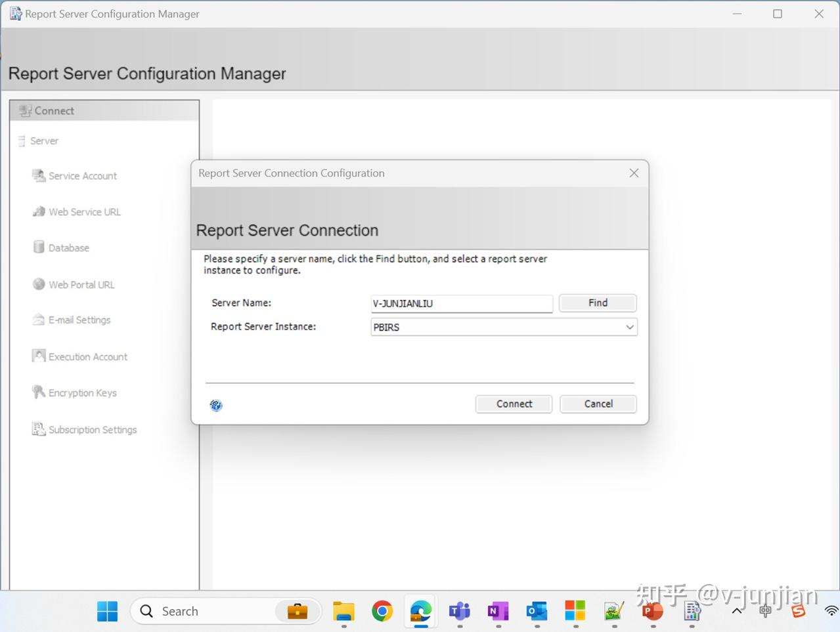Open the Service Account configuration section
This screenshot has height=632, width=840.
(82, 176)
